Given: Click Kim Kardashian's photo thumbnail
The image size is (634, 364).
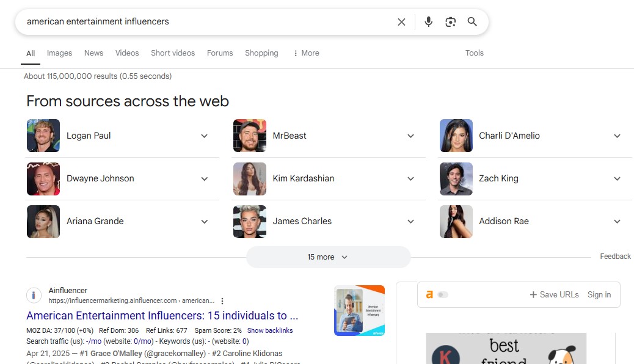Looking at the screenshot, I should click(249, 179).
